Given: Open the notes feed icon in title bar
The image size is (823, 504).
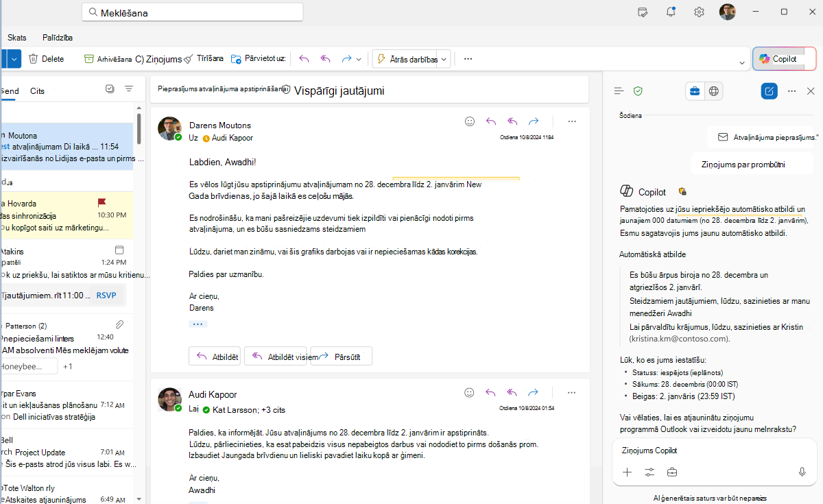Looking at the screenshot, I should 643,12.
